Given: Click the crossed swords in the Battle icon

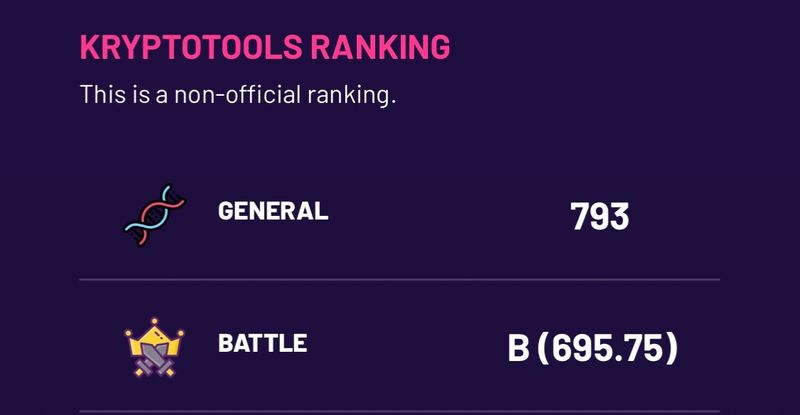Looking at the screenshot, I should [x=155, y=357].
